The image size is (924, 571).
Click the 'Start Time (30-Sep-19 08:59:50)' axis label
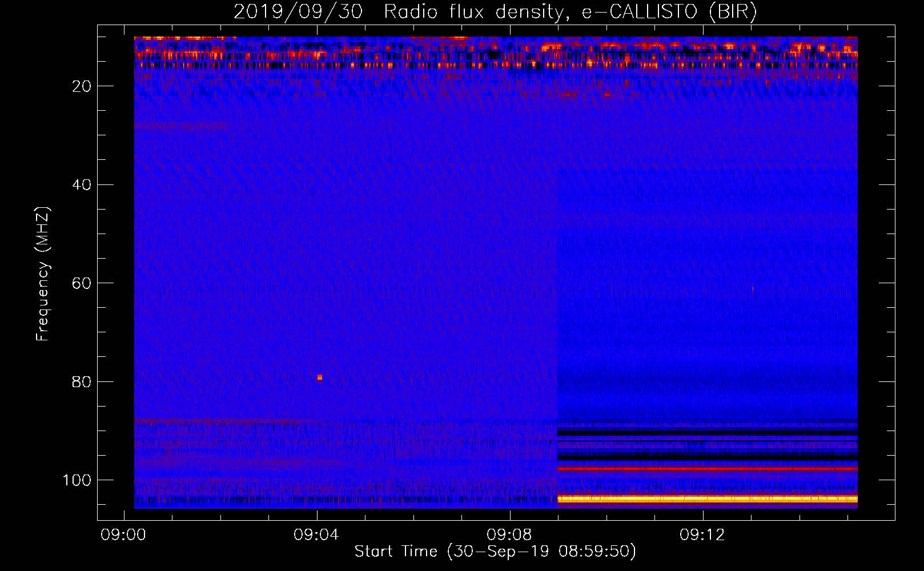(495, 552)
